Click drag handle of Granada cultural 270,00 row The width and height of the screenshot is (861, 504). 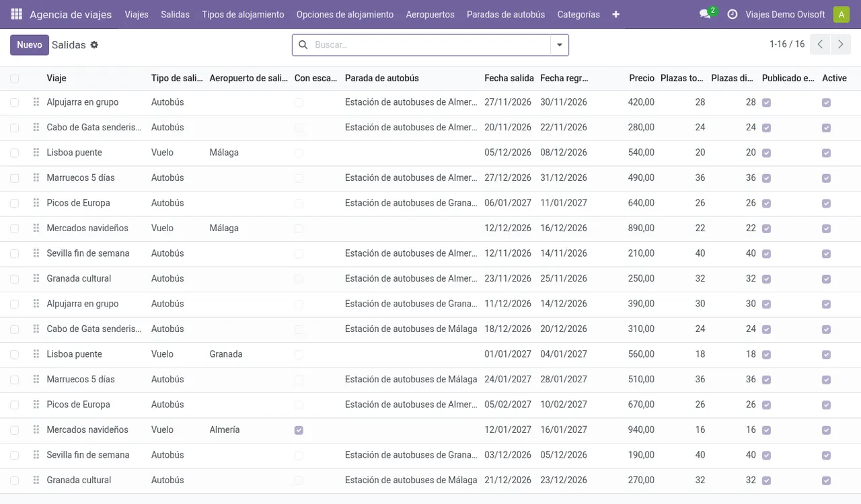[x=36, y=480]
